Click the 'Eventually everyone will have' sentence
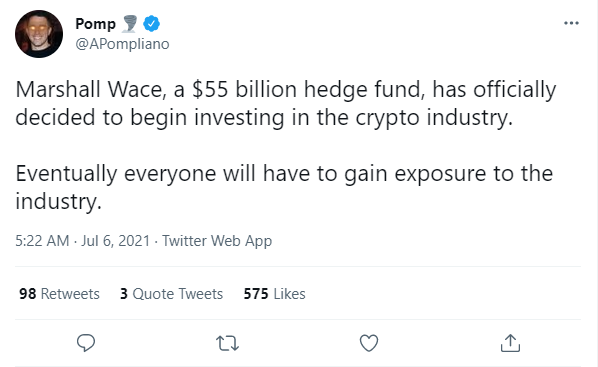 tap(284, 187)
